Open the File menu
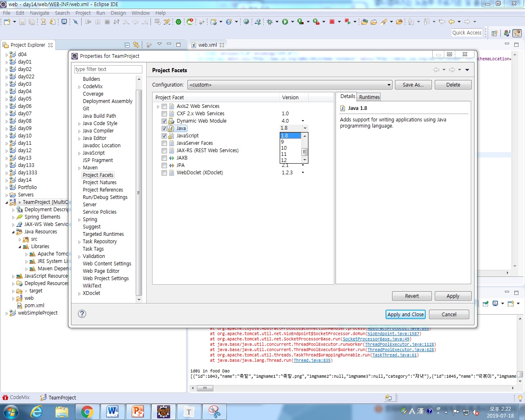The width and height of the screenshot is (525, 420). point(7,13)
